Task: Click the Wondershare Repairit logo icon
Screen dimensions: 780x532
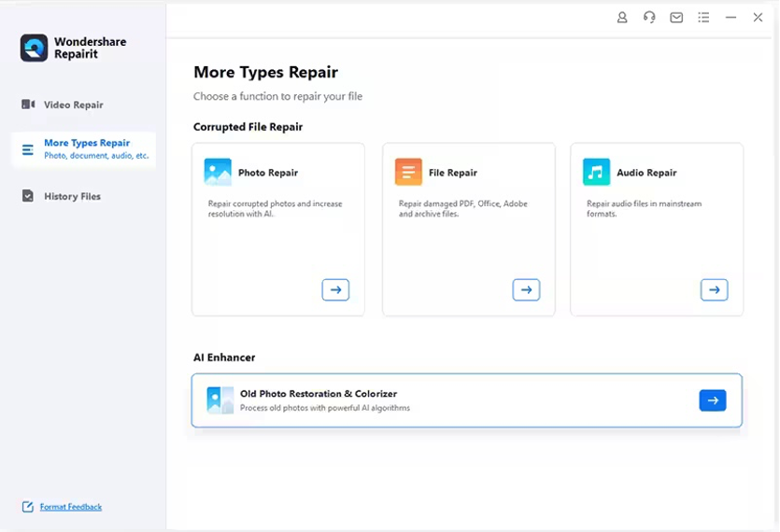Action: tap(34, 48)
